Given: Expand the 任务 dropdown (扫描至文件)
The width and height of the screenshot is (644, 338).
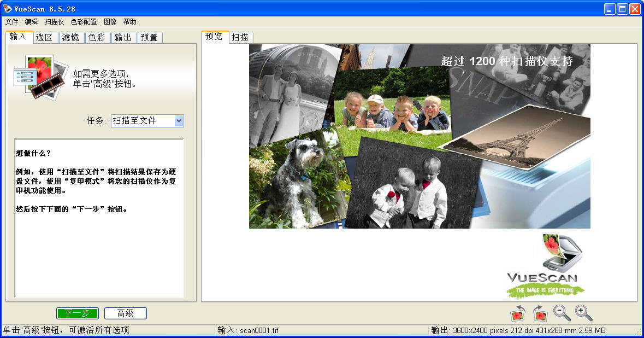Looking at the screenshot, I should [x=179, y=121].
